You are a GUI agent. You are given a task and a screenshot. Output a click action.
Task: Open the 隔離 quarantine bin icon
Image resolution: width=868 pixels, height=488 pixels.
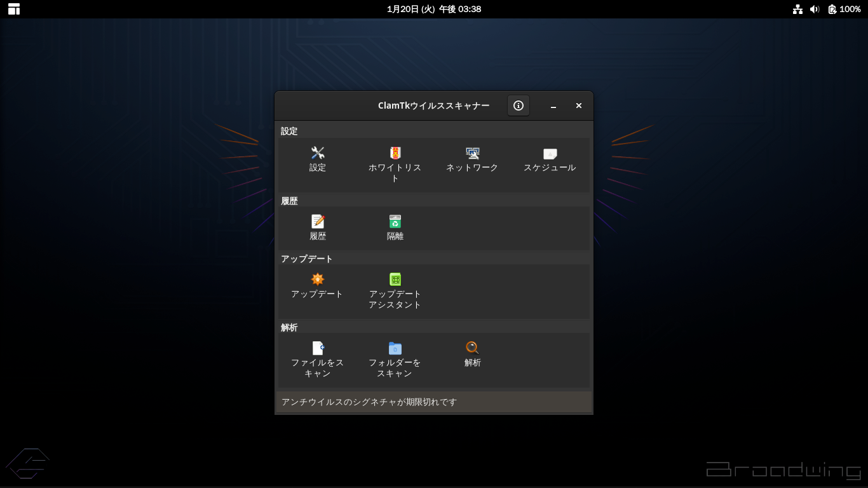pos(395,221)
